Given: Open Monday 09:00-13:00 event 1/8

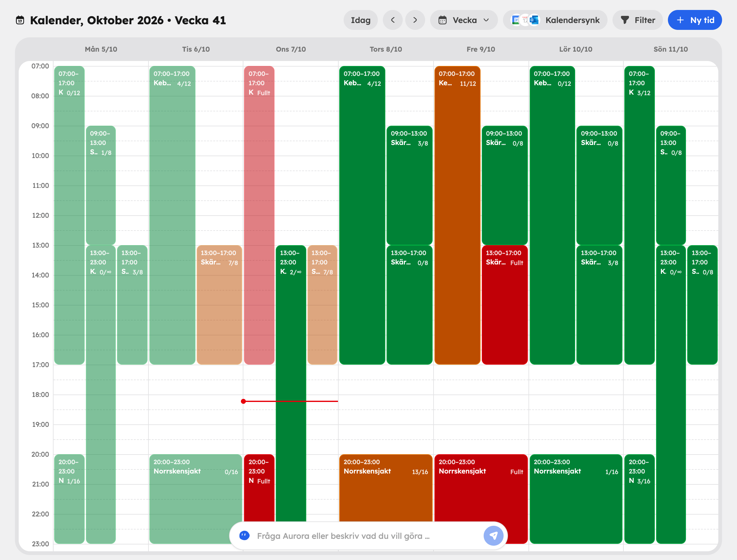Looking at the screenshot, I should [x=101, y=185].
